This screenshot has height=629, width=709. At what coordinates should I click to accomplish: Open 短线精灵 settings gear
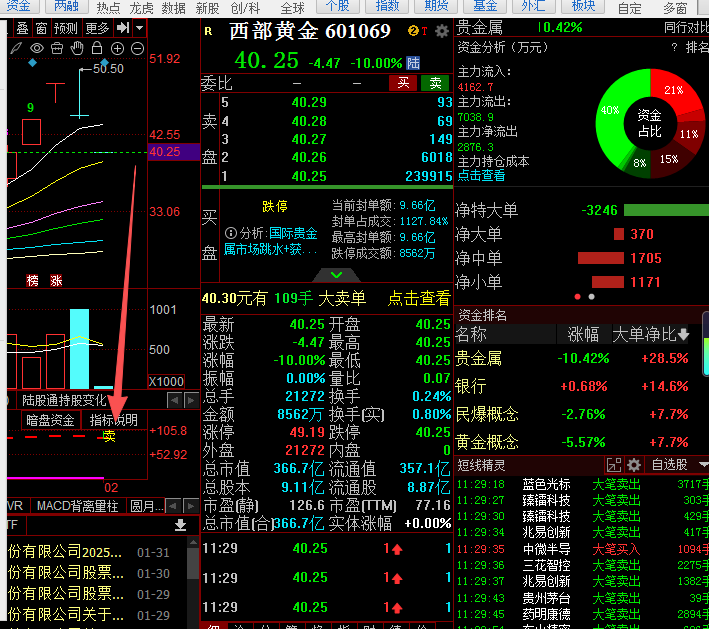[x=634, y=465]
